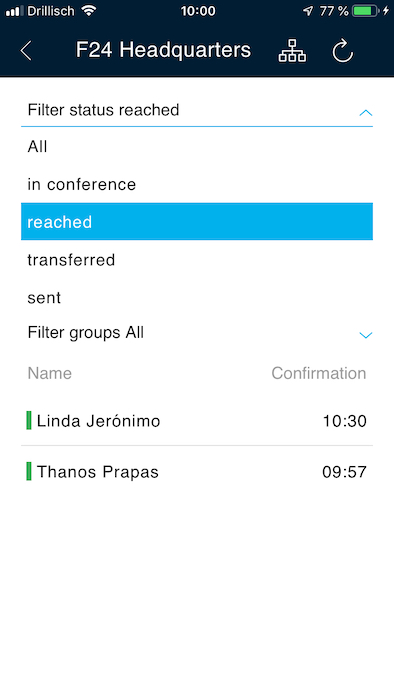This screenshot has width=394, height=700.
Task: Tap the location arrow status icon
Action: (x=308, y=11)
